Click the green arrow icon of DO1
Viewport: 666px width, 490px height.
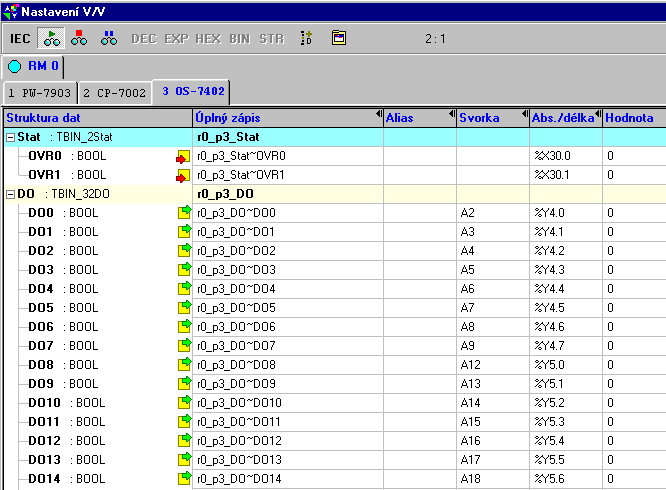pos(184,231)
